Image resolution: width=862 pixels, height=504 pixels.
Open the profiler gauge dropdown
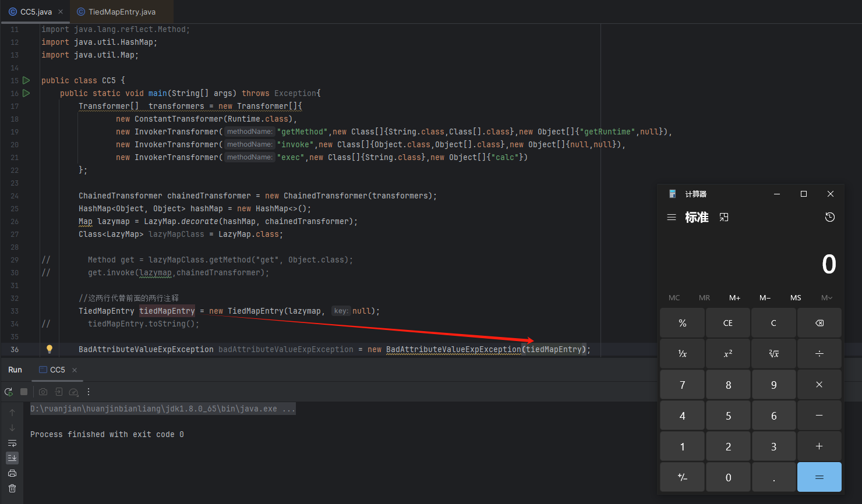[x=74, y=392]
